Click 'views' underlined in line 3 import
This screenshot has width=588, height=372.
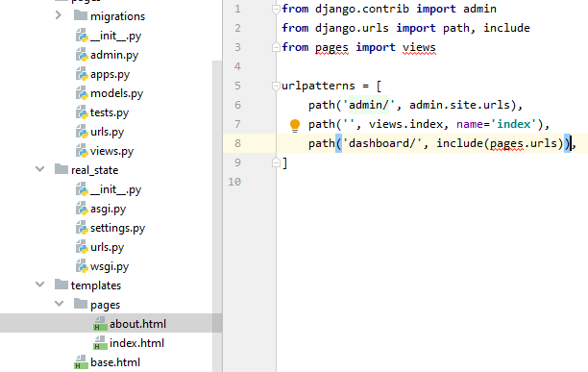point(419,47)
